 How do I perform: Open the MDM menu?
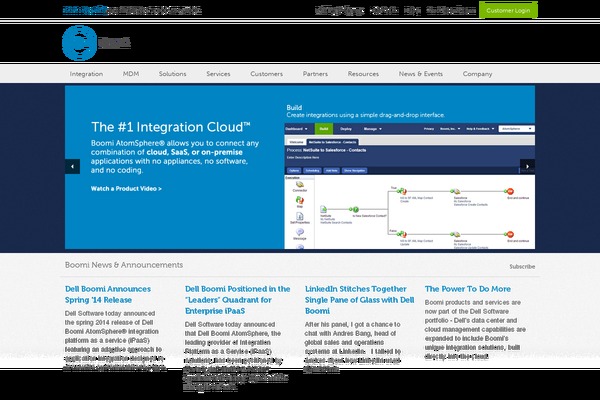(131, 74)
